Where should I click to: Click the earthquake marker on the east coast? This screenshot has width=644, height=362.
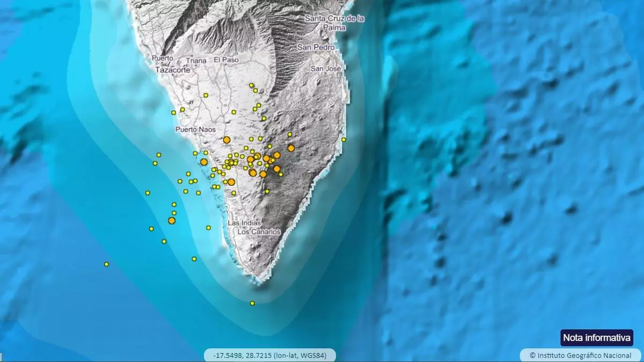click(x=343, y=139)
